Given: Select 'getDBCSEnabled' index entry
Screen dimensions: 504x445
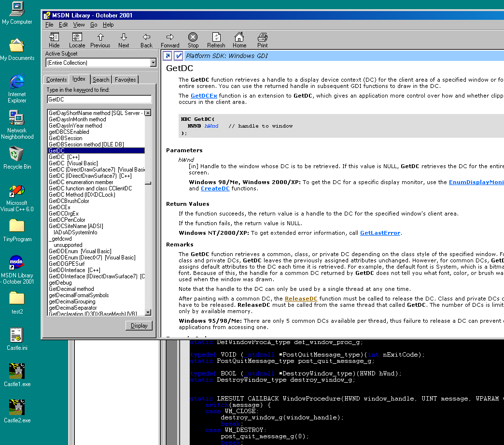Looking at the screenshot, I should tap(69, 132).
